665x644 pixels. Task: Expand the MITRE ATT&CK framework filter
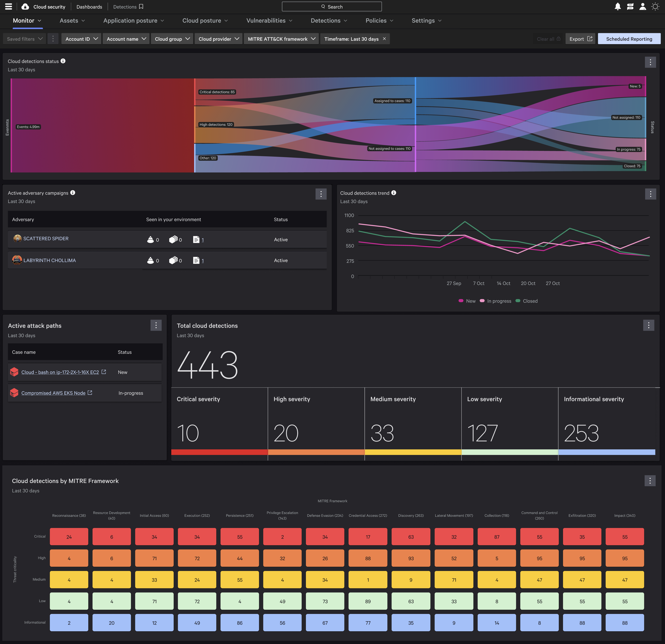281,39
